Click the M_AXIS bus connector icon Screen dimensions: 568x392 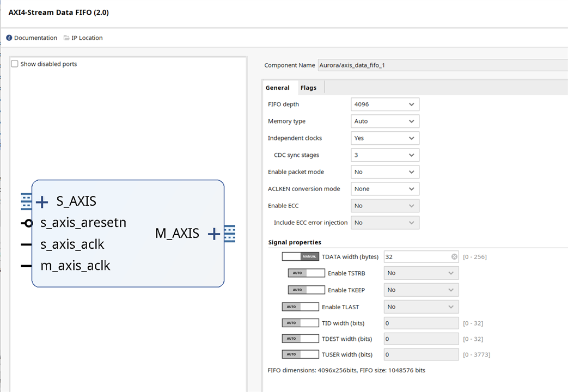[230, 234]
